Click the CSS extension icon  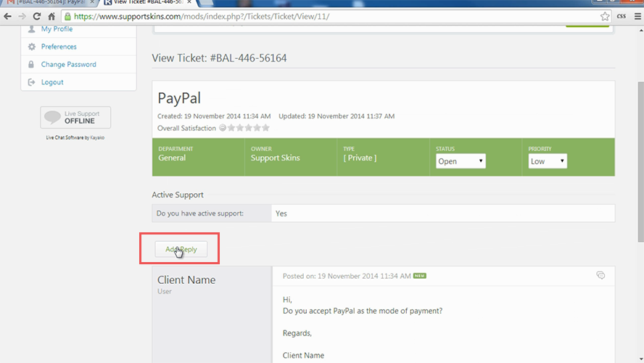tap(622, 16)
